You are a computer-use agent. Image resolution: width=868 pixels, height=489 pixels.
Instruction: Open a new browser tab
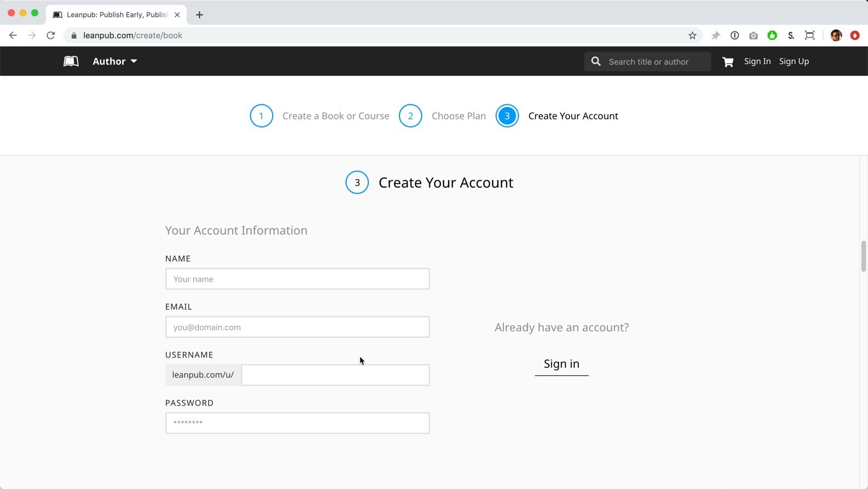point(199,15)
